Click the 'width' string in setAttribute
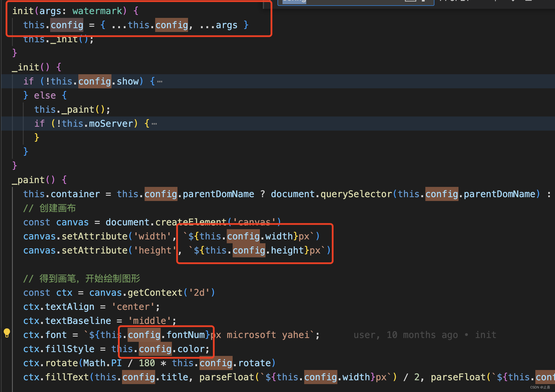The image size is (555, 392). (x=152, y=236)
